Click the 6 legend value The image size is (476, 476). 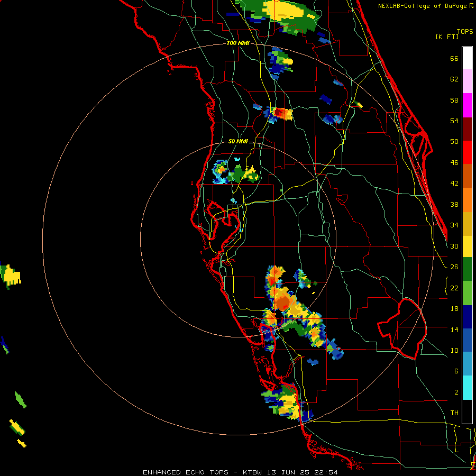pos(456,371)
